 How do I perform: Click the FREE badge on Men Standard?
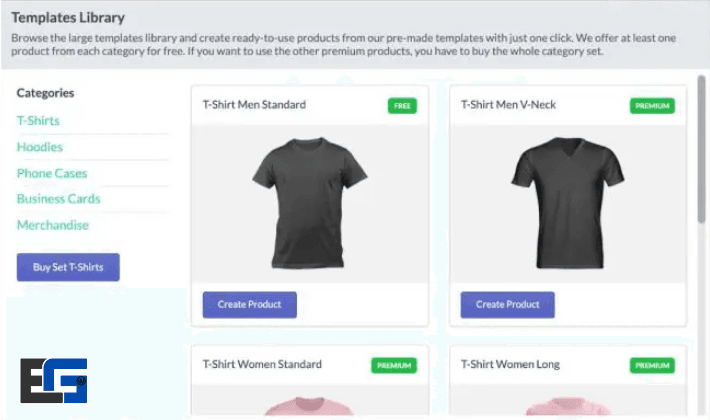coord(402,105)
